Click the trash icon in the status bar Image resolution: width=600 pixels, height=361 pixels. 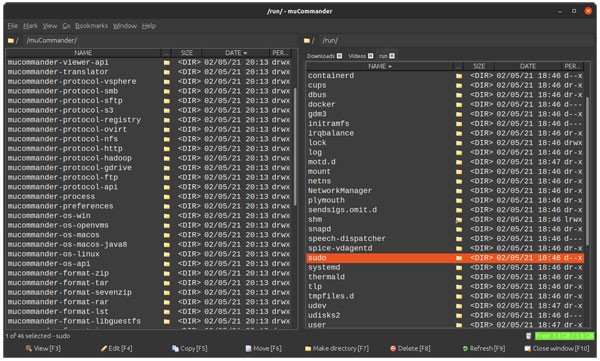(528, 336)
